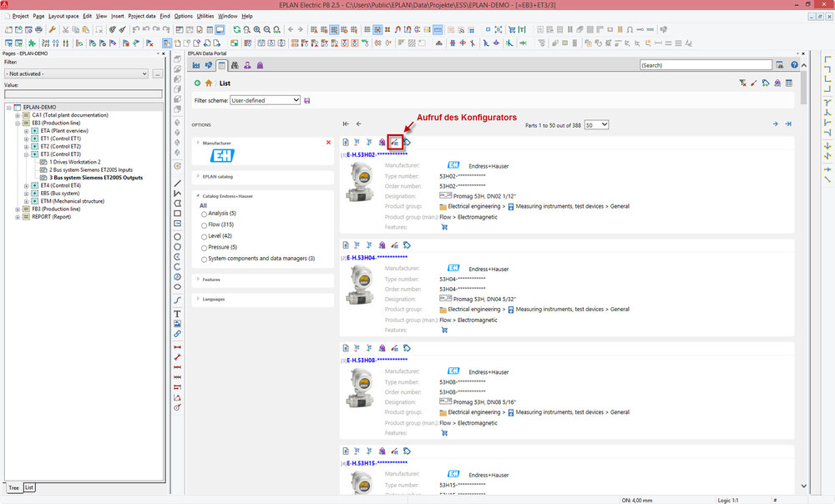Click the Data Portal help icon
Viewport: 835px width, 504px height.
[794, 65]
